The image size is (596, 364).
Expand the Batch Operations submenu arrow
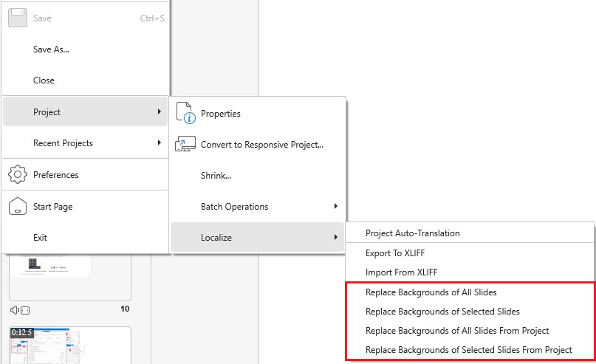pyautogui.click(x=336, y=207)
